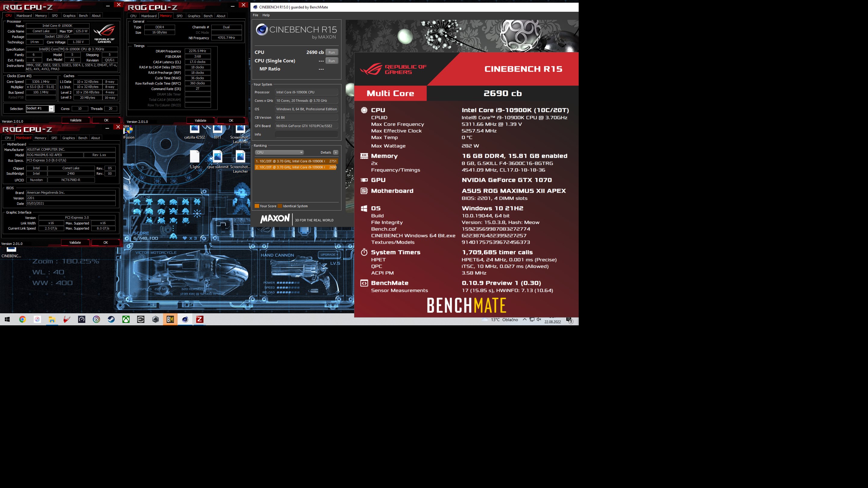This screenshot has height=488, width=868.
Task: Select the catzilla 42502 desktop image file
Action: [x=194, y=132]
